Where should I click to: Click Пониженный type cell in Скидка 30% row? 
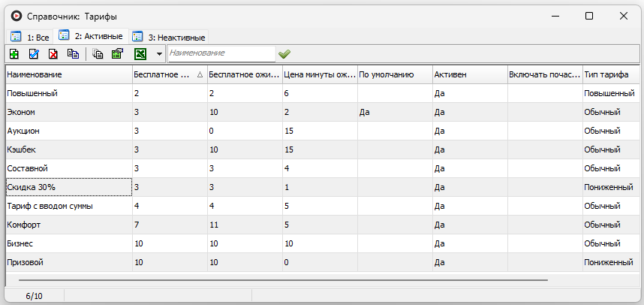(611, 188)
